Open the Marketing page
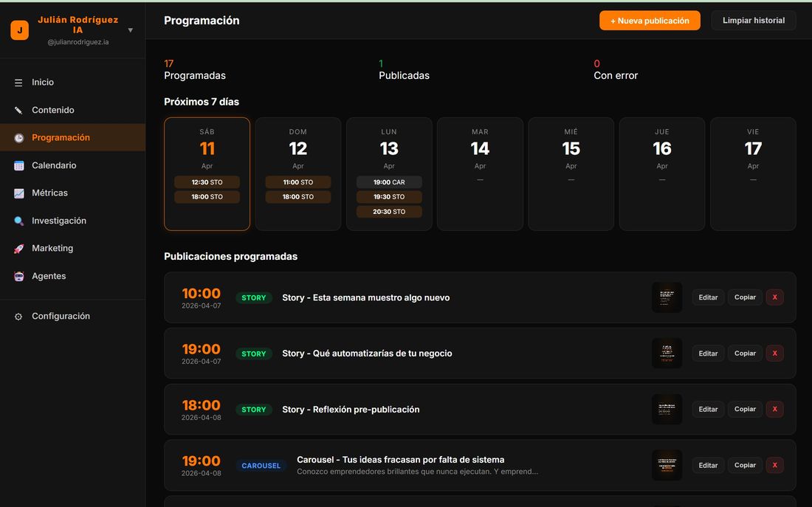The width and height of the screenshot is (812, 507). (x=72, y=248)
